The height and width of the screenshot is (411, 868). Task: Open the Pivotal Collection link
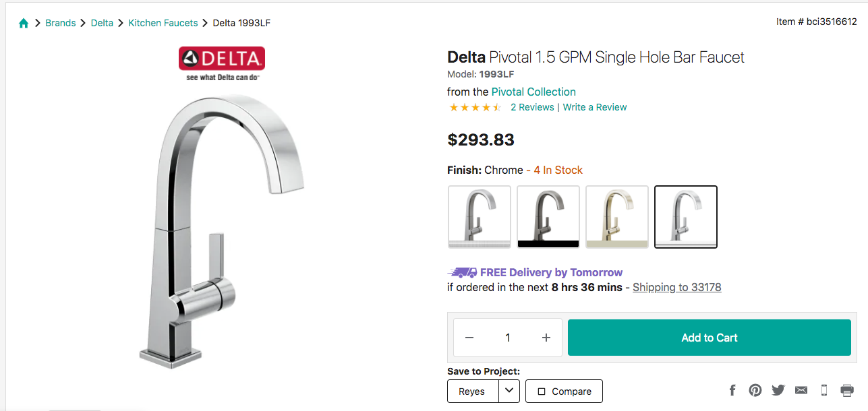(x=533, y=92)
